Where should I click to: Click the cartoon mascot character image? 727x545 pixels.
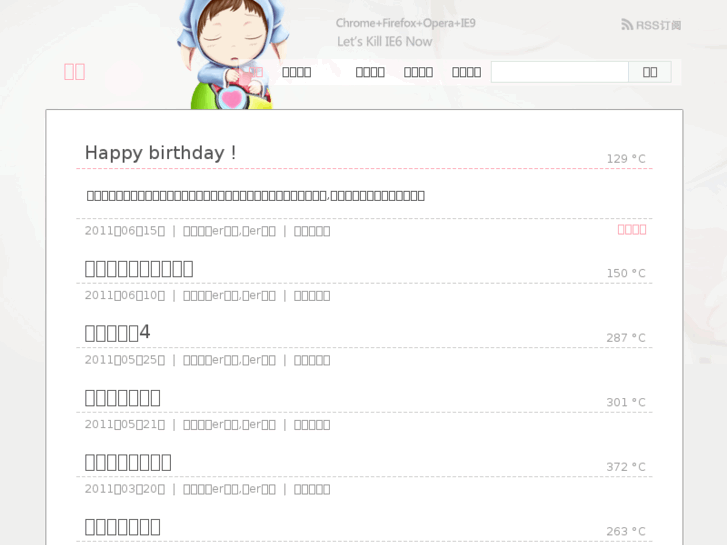tap(233, 54)
